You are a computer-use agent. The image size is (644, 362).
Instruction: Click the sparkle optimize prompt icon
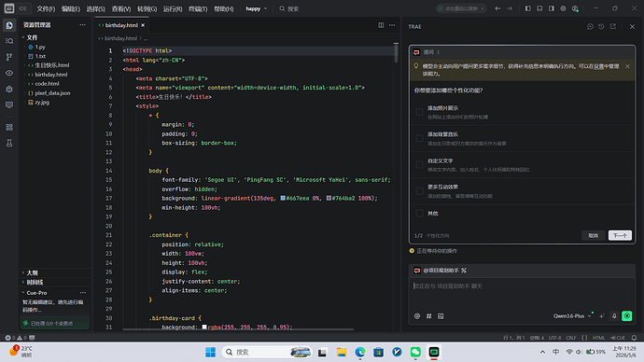pos(602,316)
